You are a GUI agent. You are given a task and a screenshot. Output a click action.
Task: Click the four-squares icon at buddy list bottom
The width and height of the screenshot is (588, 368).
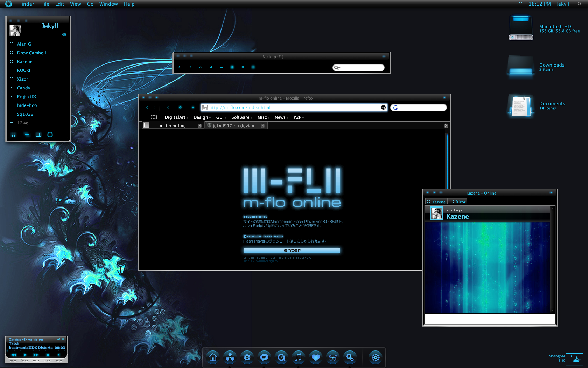[x=13, y=135]
